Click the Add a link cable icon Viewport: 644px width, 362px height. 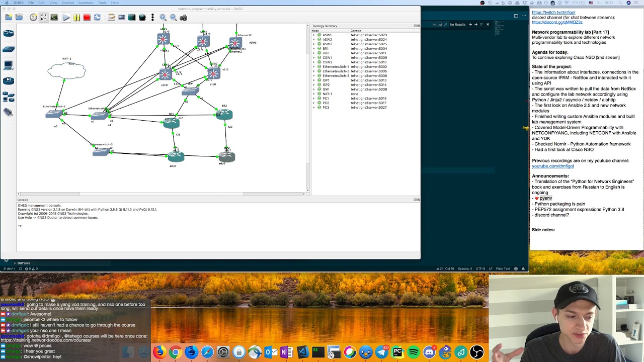(9, 112)
